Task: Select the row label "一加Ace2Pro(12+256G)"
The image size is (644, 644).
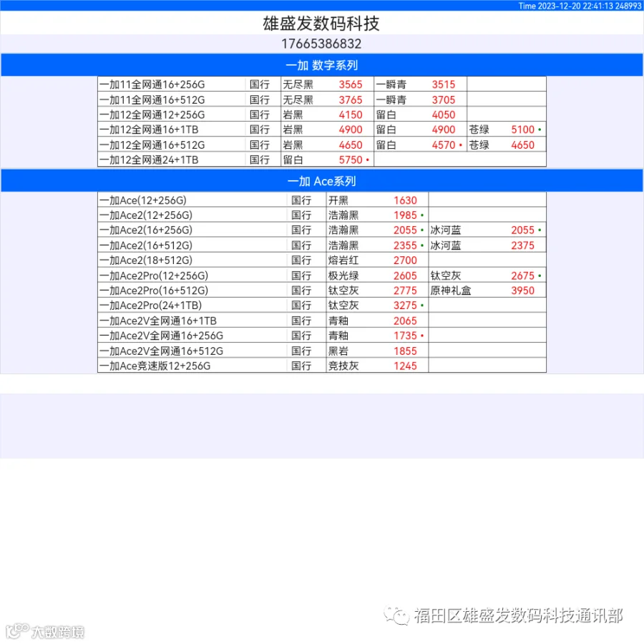Action: [154, 275]
